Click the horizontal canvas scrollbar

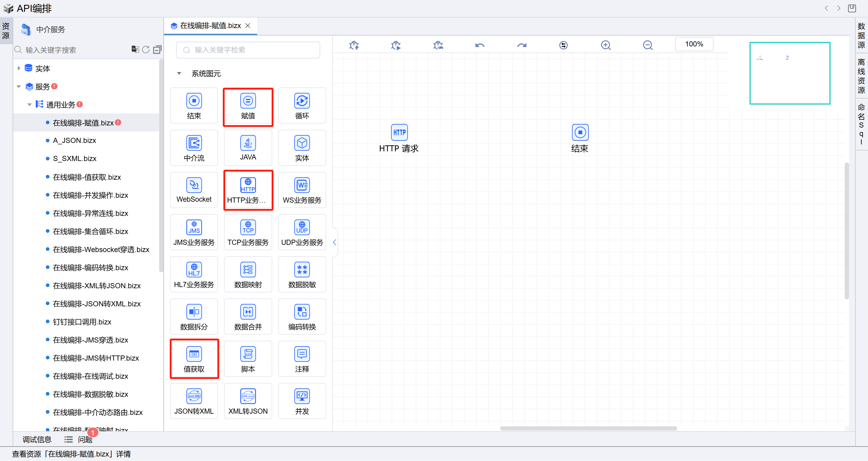pos(588,428)
